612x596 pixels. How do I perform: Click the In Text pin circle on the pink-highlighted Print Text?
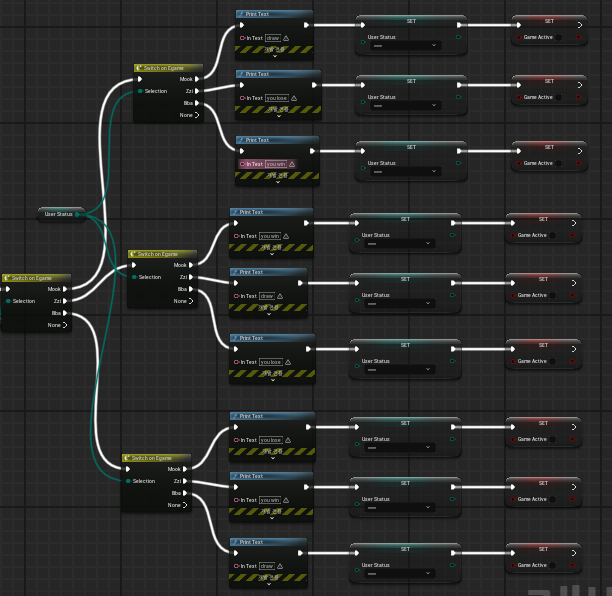point(242,164)
